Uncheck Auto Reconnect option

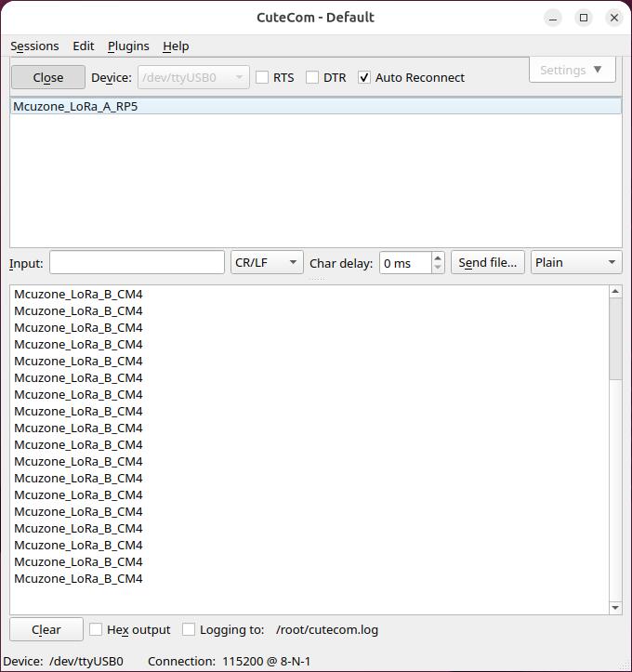(x=364, y=77)
